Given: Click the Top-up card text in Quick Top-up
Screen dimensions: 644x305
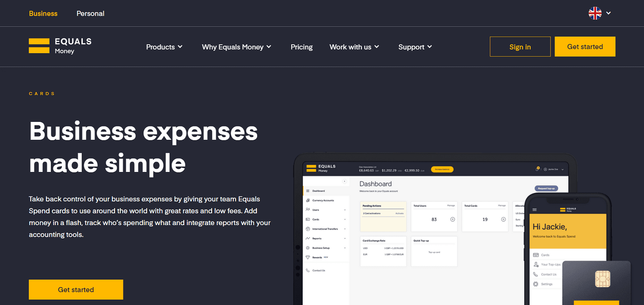Looking at the screenshot, I should 434,252.
